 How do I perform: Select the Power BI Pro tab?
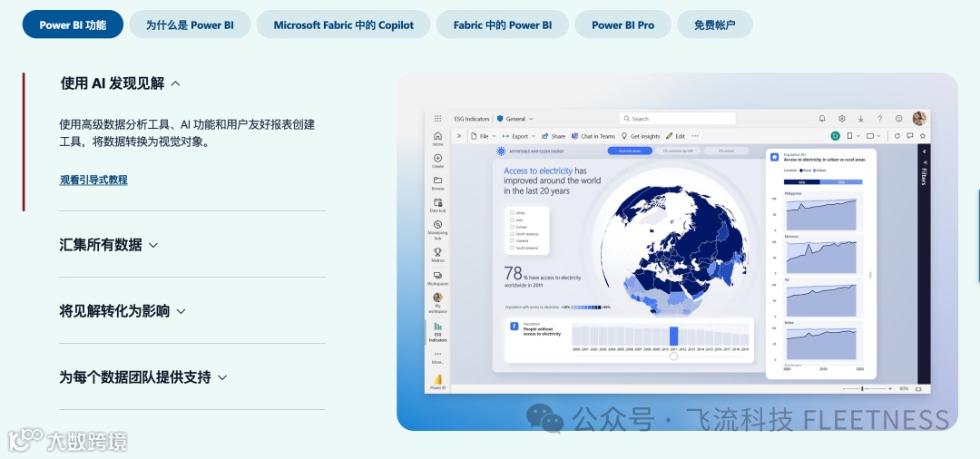(623, 25)
